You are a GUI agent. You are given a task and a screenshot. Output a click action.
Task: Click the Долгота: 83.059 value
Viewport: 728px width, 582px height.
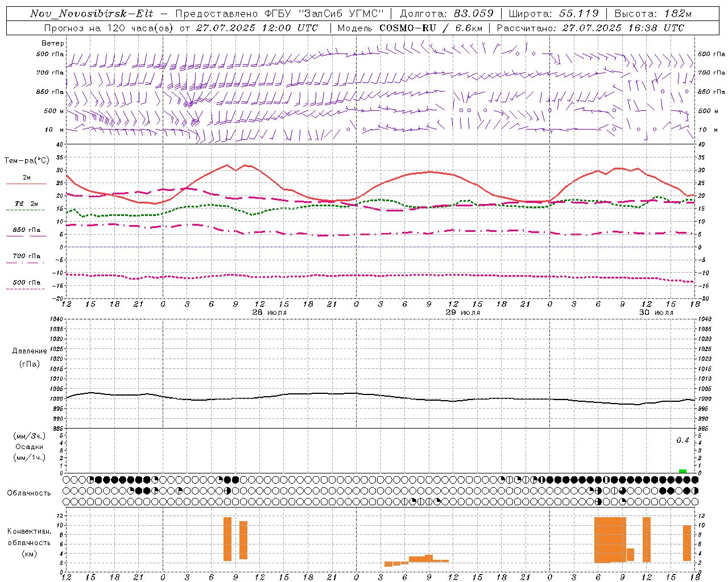446,14
